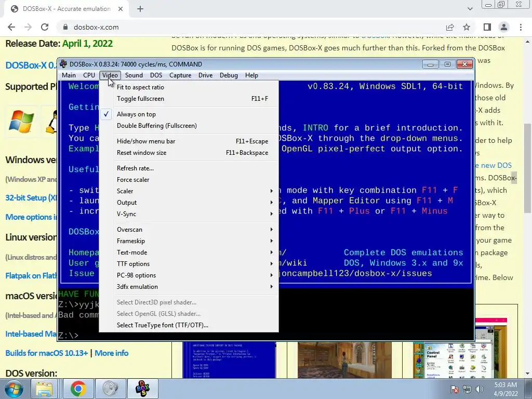Click the network tray icon
532x399 pixels.
tap(467, 390)
